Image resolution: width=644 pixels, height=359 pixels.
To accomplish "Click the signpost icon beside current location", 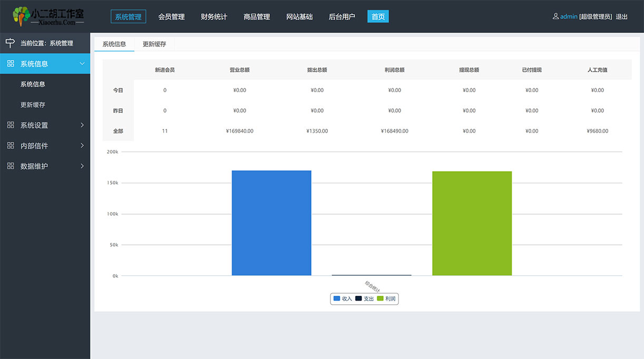I will 10,43.
